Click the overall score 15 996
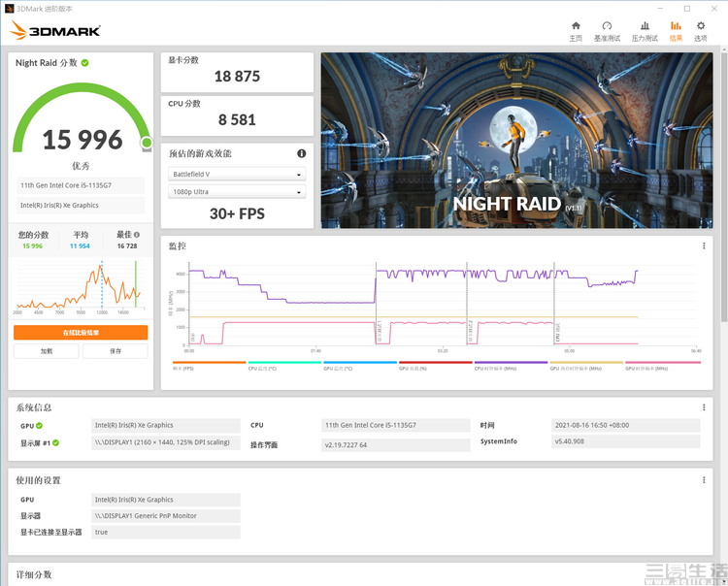Viewport: 728px width, 586px height. 83,140
